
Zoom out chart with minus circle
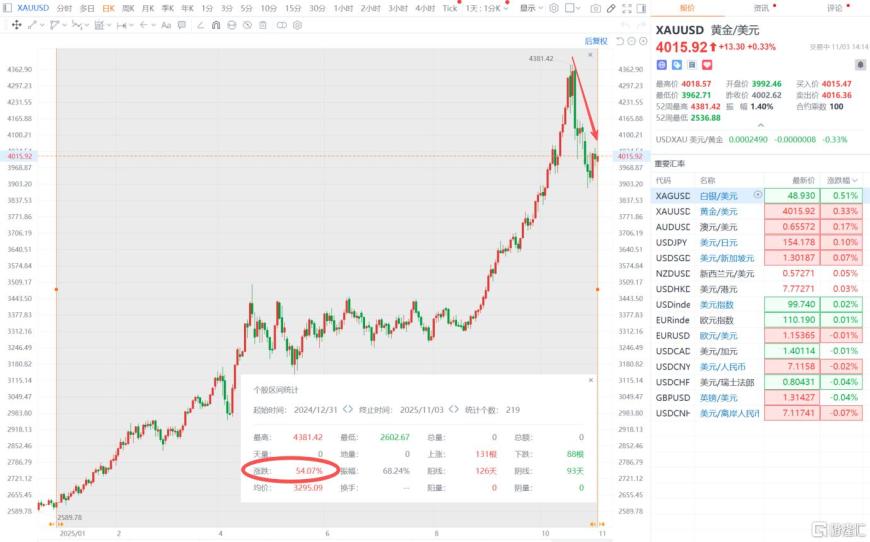point(632,41)
